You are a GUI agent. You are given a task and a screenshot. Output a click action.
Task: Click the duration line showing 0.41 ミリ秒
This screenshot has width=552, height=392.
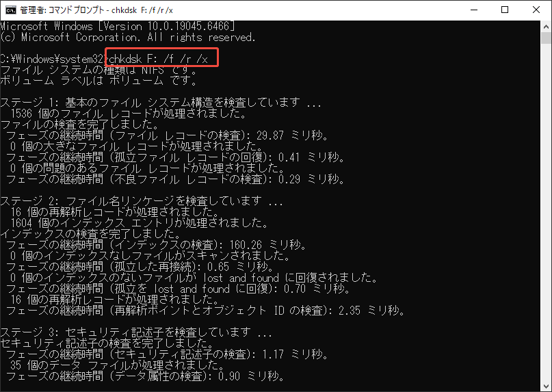click(175, 157)
